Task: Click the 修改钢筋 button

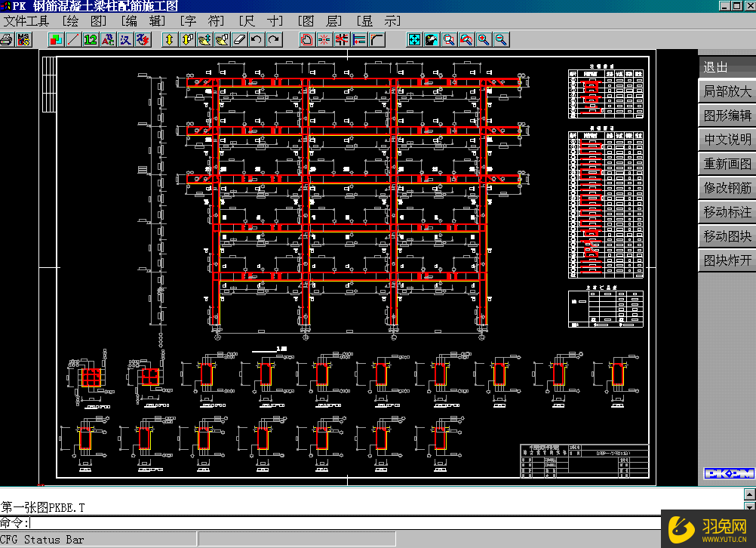Action: (x=727, y=188)
